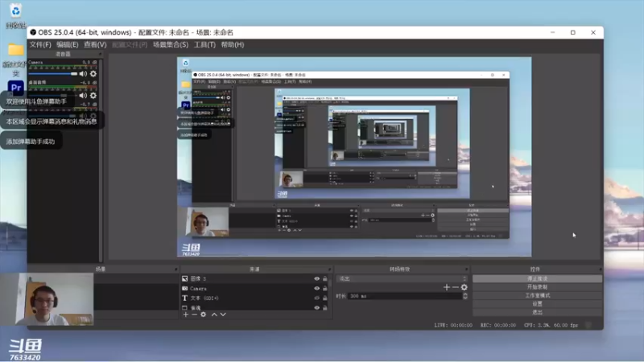
Task: Open source properties gear under sources list
Action: pyautogui.click(x=204, y=315)
